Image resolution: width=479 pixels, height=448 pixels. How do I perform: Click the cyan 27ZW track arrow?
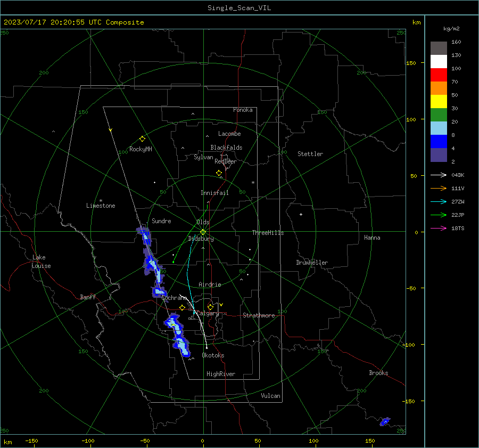pyautogui.click(x=439, y=201)
